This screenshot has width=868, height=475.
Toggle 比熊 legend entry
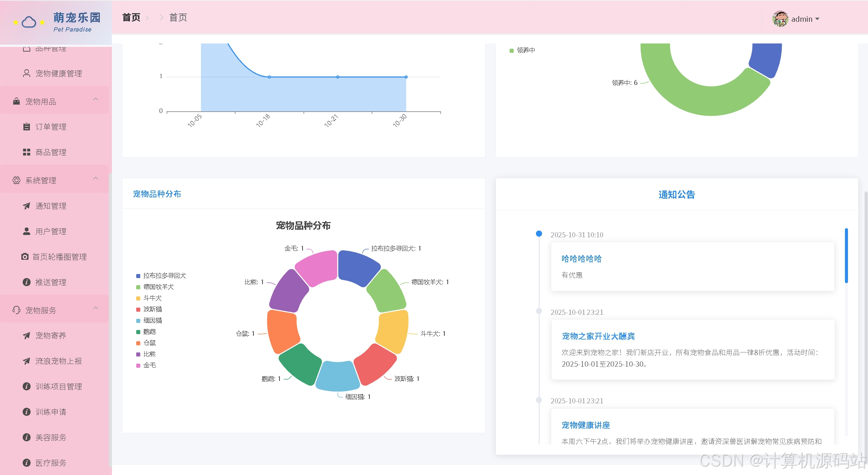tap(146, 354)
